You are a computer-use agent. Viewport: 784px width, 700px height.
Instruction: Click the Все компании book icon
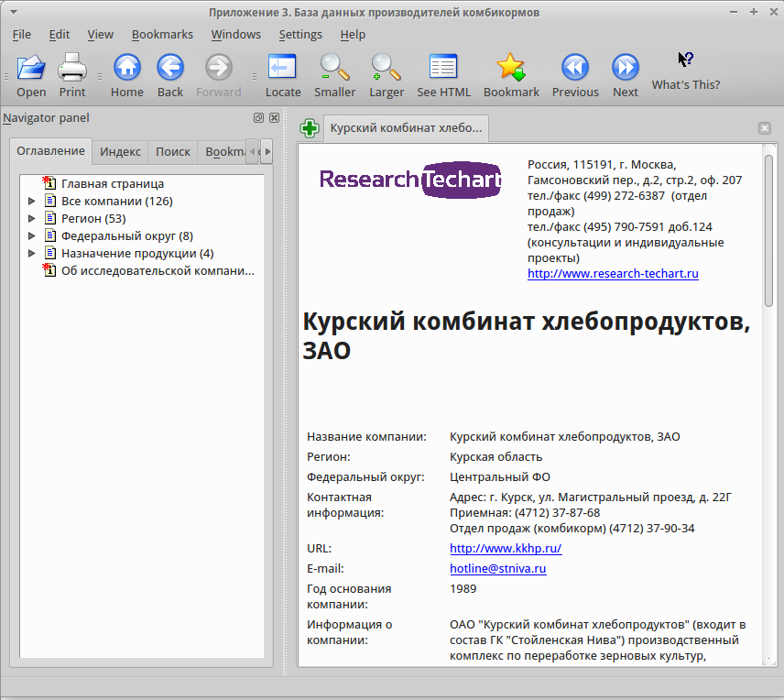coord(50,201)
